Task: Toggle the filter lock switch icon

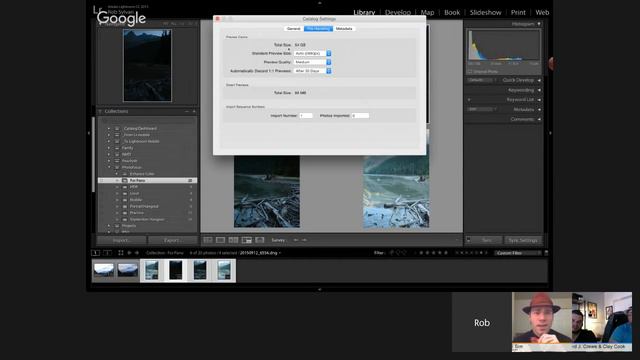Action: [x=546, y=253]
